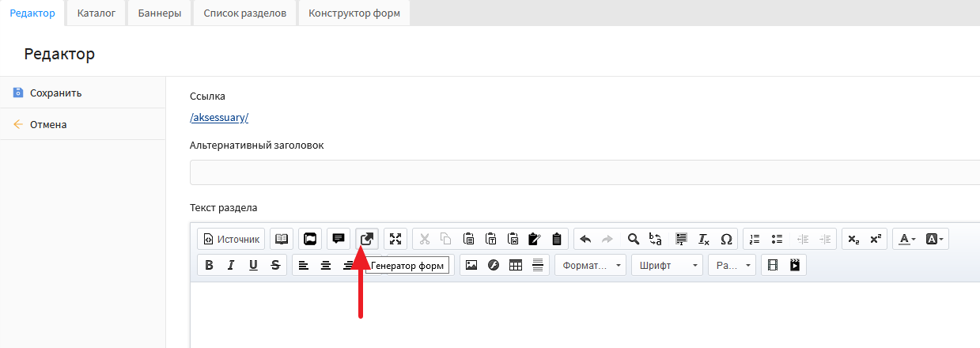Insert special character with Omega icon
Viewport: 980px width, 348px height.
click(726, 239)
